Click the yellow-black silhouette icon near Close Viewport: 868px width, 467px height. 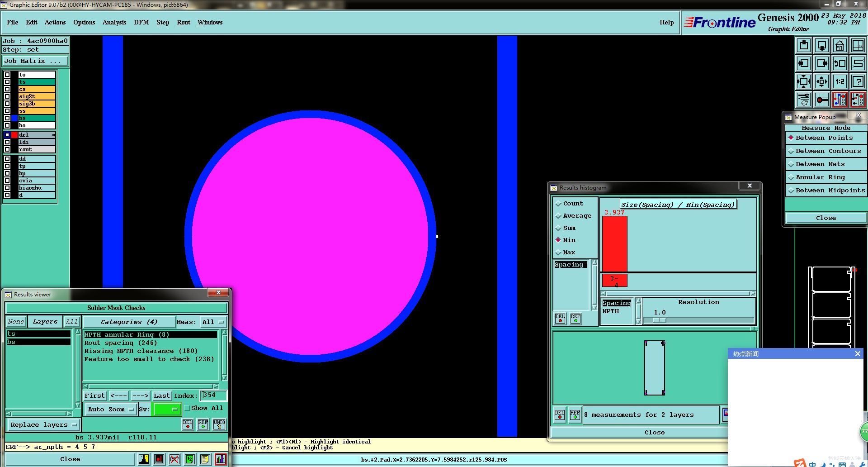(x=144, y=459)
